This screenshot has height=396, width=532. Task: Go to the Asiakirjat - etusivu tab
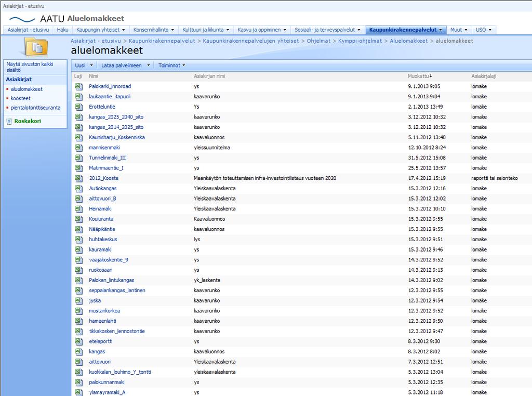click(28, 30)
